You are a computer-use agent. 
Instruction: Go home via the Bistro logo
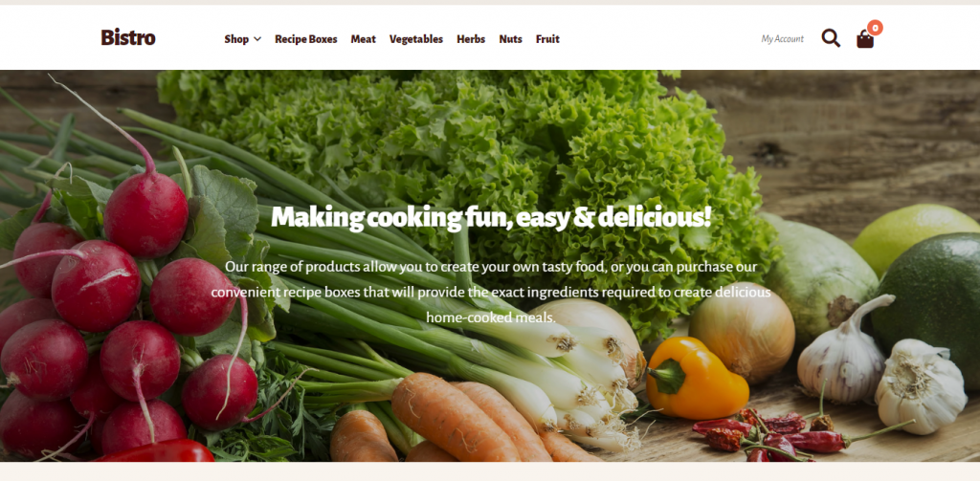[128, 37]
